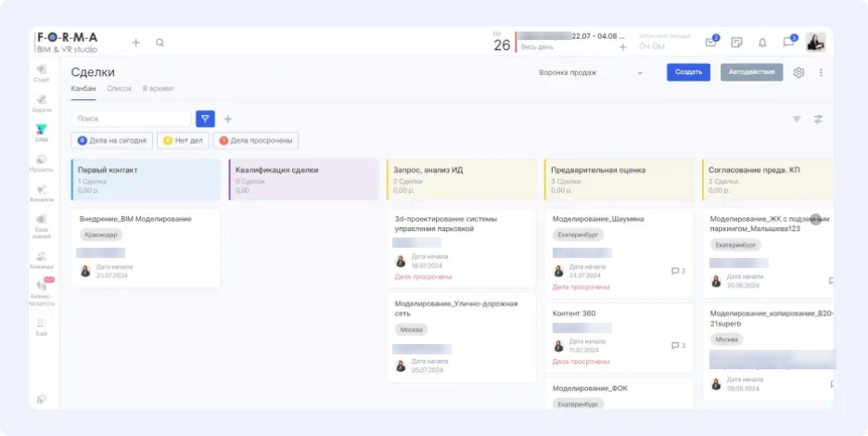Open the chat messages icon
Image resolution: width=868 pixels, height=436 pixels.
788,43
